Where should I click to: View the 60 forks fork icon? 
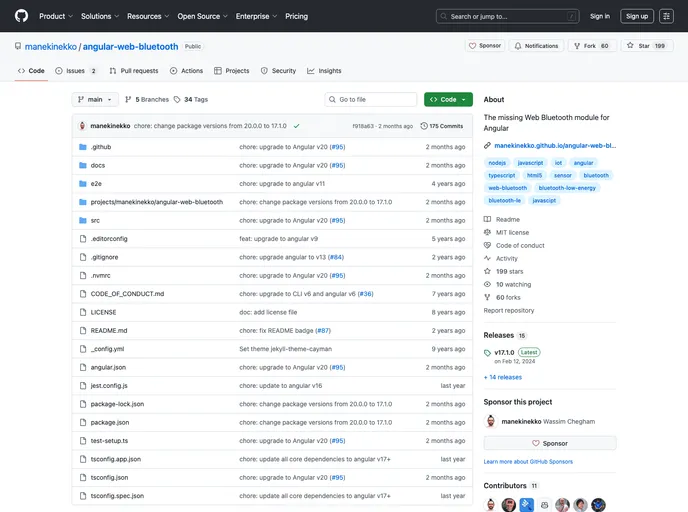487,297
